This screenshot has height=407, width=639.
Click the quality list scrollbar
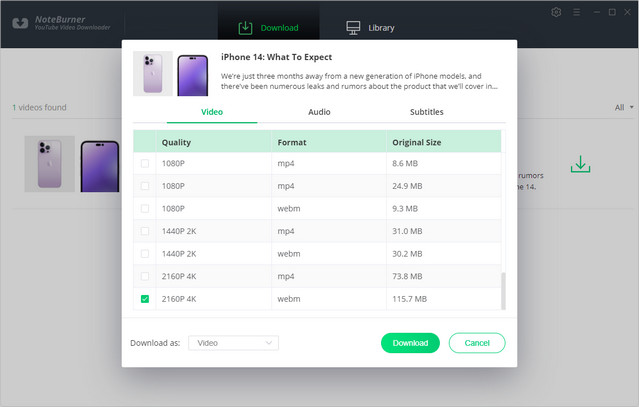(x=503, y=291)
